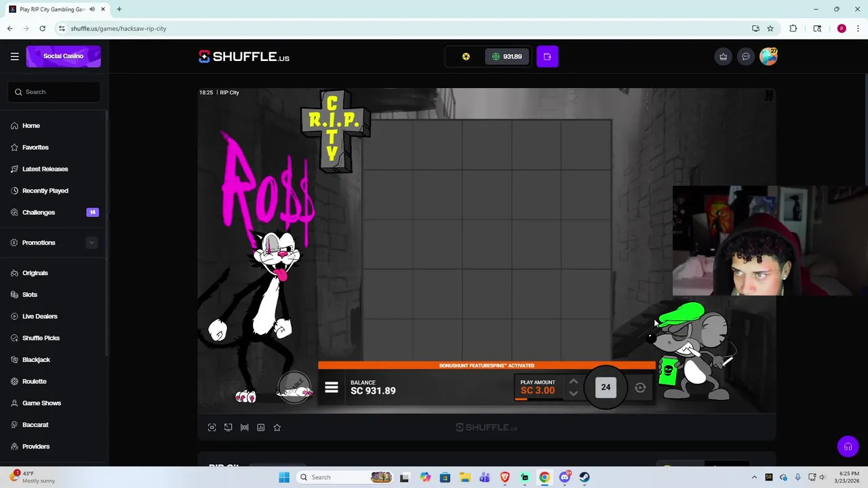Open Chrome three-dot menu
The height and width of the screenshot is (488, 868).
[858, 28]
